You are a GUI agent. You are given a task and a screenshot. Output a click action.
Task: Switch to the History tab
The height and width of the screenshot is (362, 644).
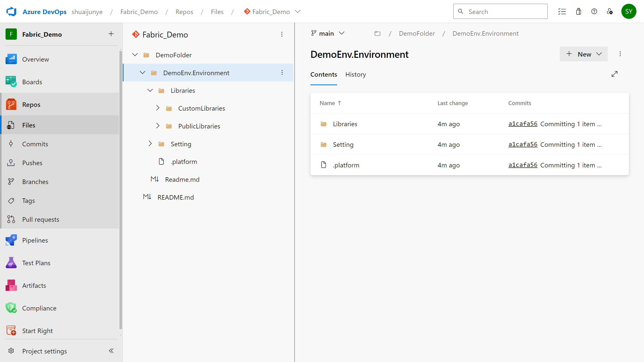tap(356, 74)
